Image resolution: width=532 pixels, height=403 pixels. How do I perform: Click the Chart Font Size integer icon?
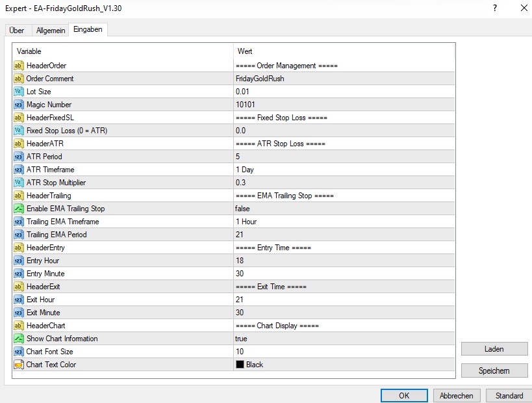(x=18, y=352)
